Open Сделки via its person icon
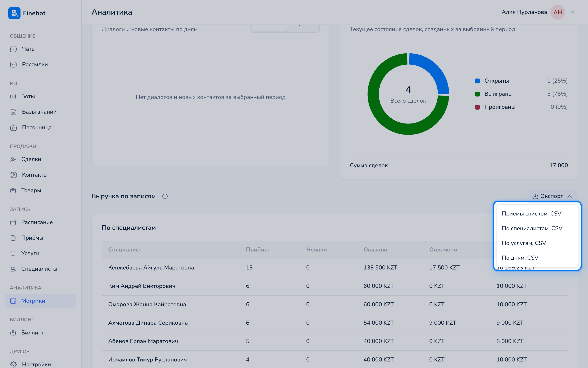Image resolution: width=588 pixels, height=368 pixels. 13,159
